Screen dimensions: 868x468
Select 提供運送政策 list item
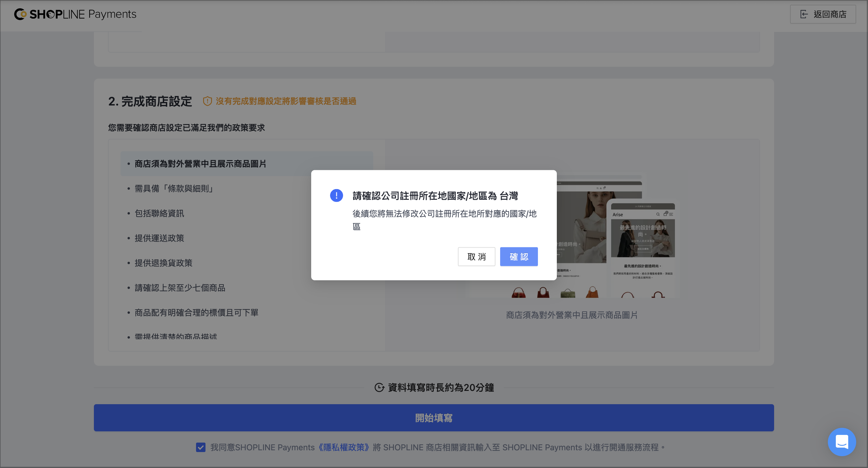[x=159, y=238]
